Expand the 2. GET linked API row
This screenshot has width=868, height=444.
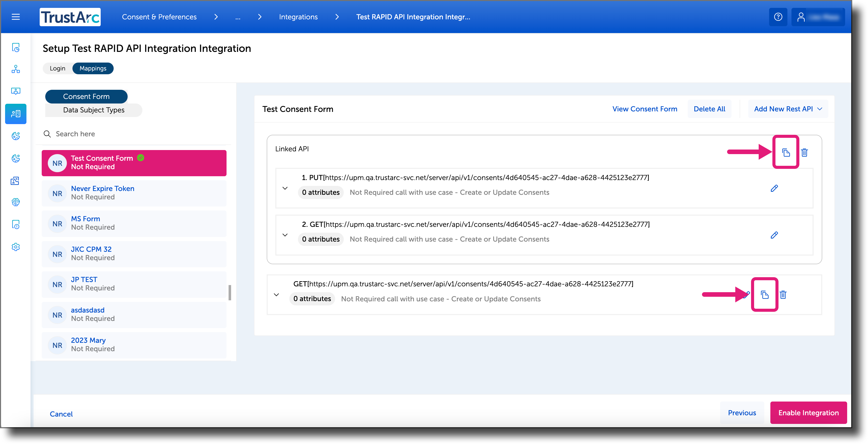tap(285, 235)
